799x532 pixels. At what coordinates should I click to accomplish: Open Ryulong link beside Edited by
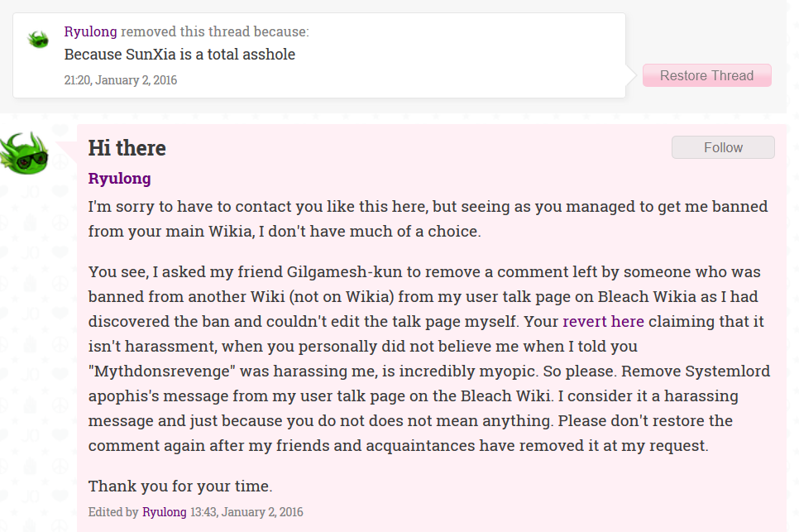[x=164, y=512]
